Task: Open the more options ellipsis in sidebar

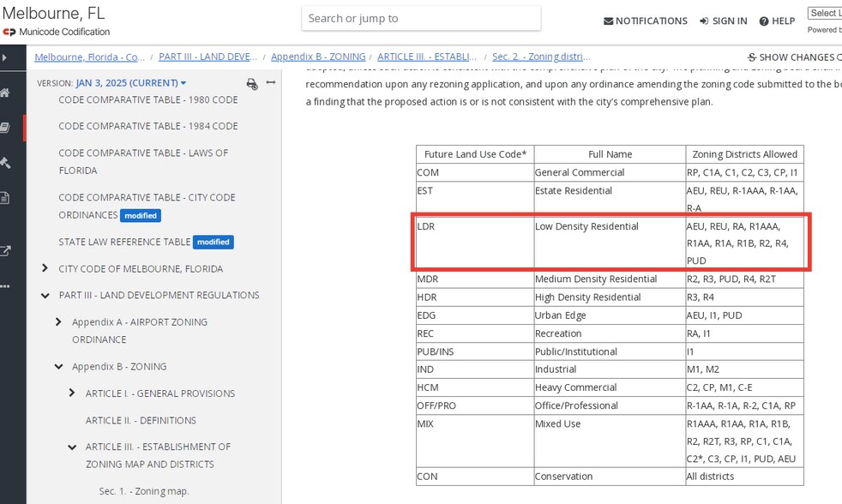Action: click(5, 286)
